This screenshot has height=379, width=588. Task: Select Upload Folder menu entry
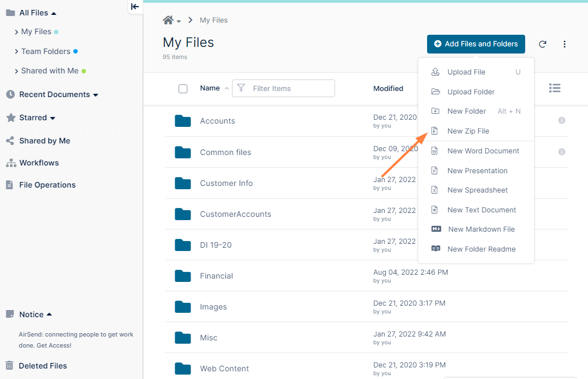tap(471, 92)
